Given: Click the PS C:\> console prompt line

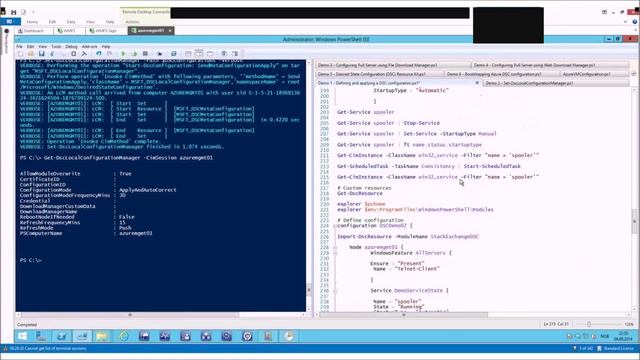Looking at the screenshot, I should tap(31, 260).
